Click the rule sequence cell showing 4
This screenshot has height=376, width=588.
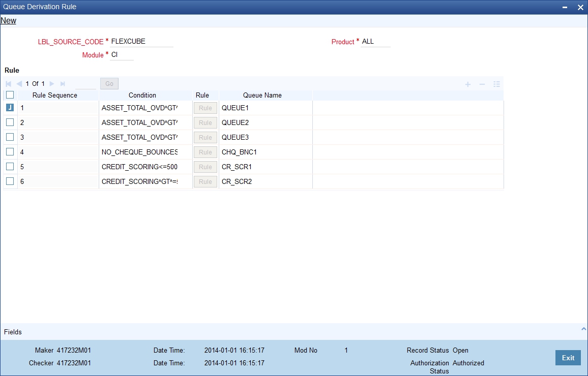point(58,152)
